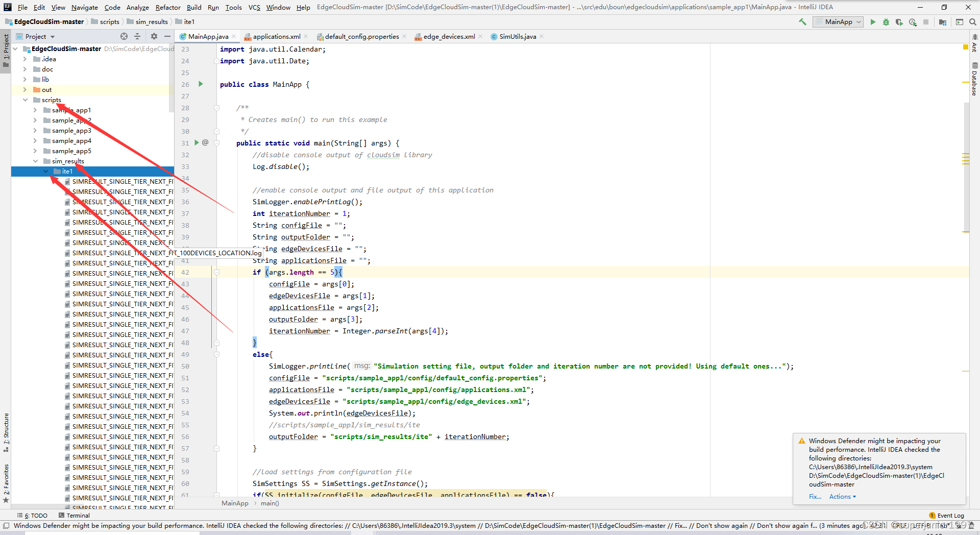Screen dimensions: 980x535
Task: Expand the lib folder arrow
Action: click(24, 80)
